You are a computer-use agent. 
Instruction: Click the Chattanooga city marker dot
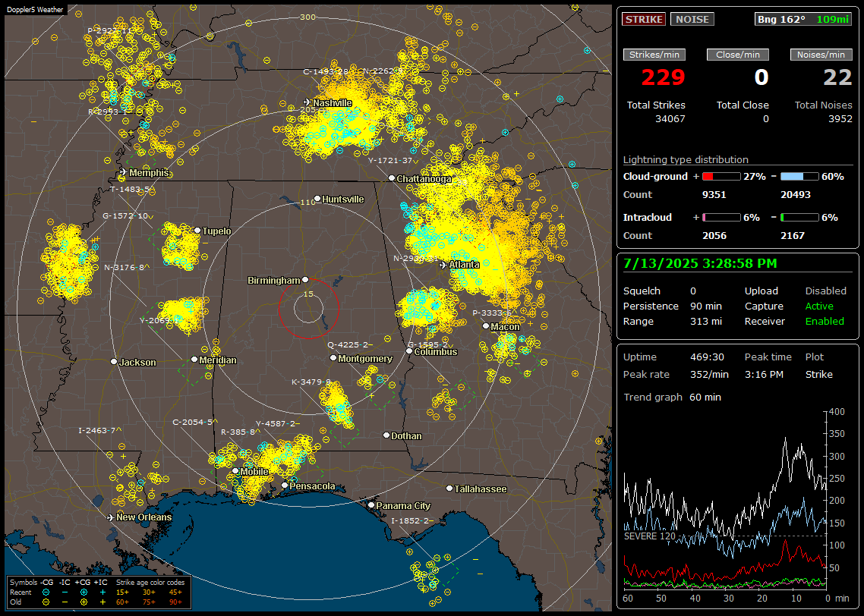coord(392,178)
